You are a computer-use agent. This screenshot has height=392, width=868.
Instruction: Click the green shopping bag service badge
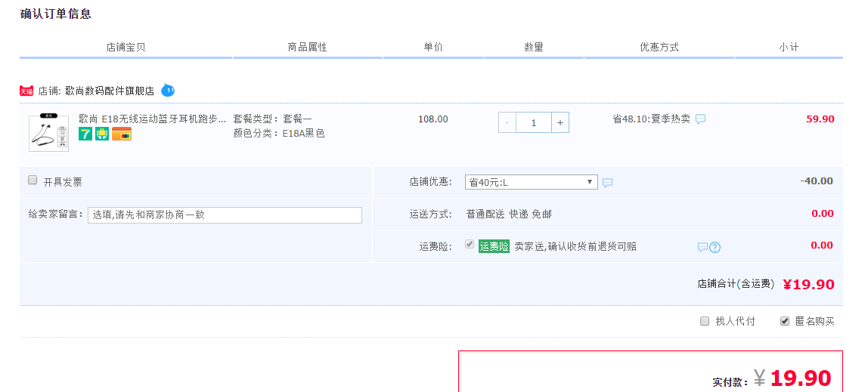click(x=102, y=134)
